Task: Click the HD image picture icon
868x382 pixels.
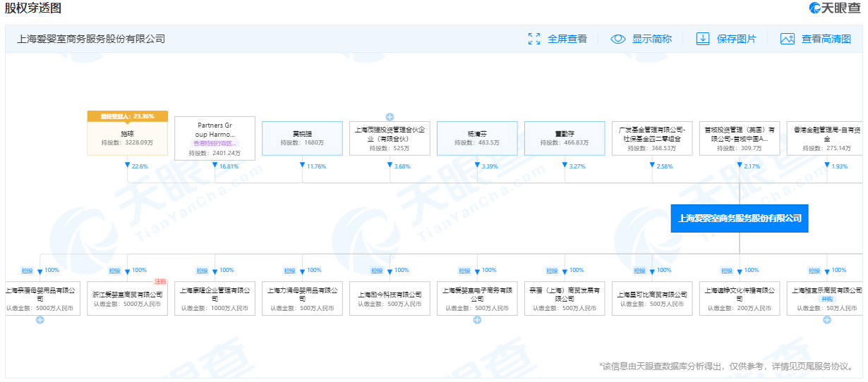Action: [788, 39]
